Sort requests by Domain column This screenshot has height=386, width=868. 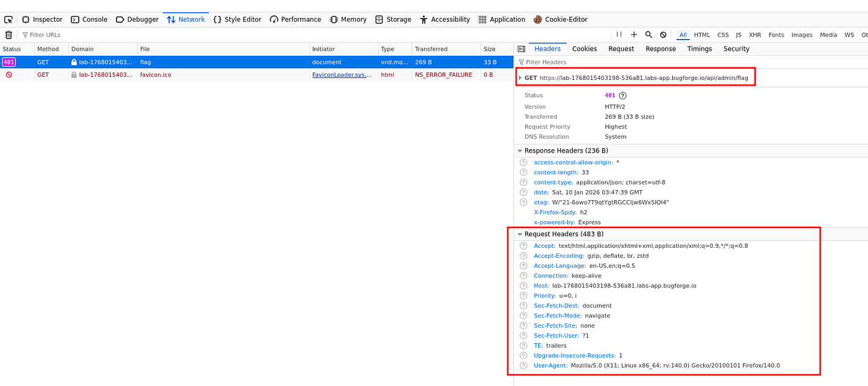click(102, 49)
